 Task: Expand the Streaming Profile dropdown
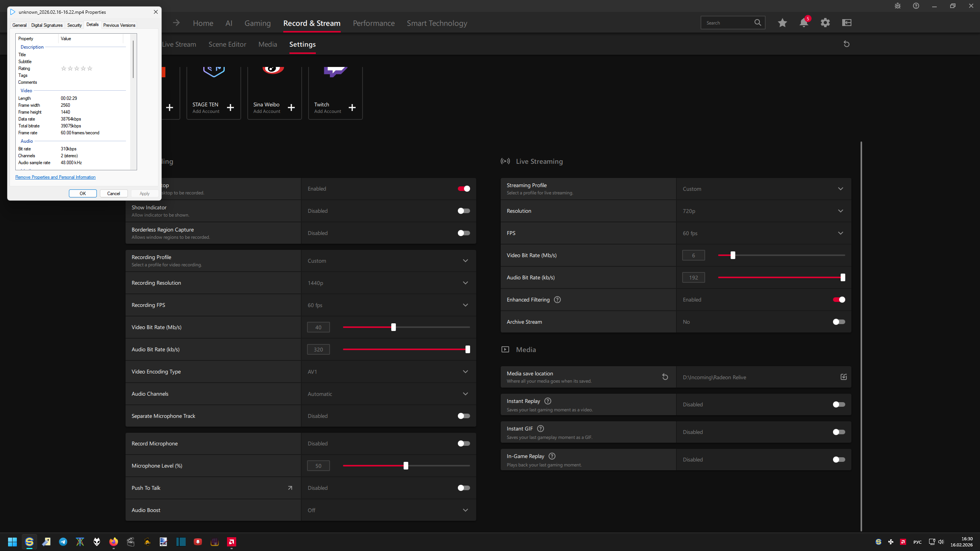840,189
